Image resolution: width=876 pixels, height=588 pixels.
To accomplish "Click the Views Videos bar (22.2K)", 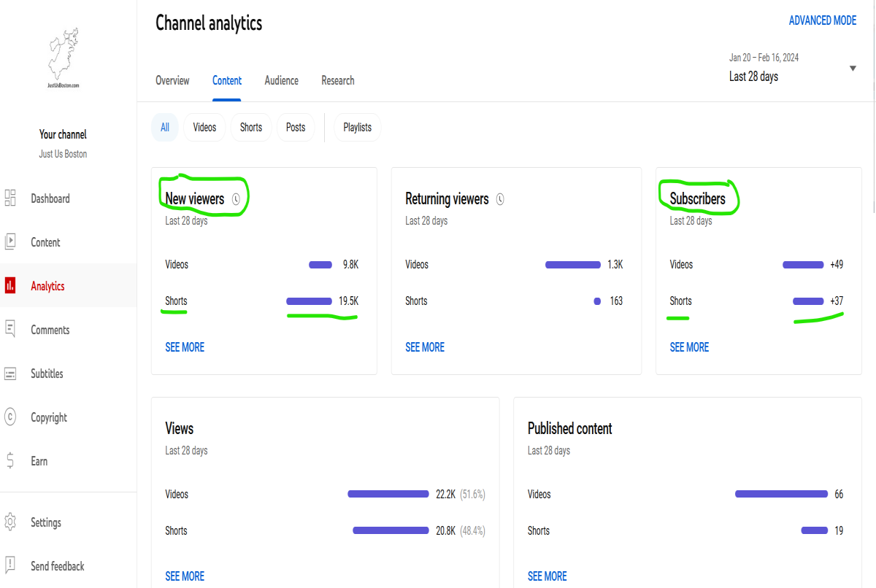I will [x=388, y=494].
